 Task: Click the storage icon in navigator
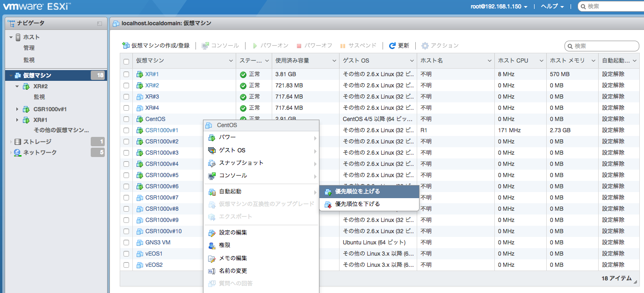coord(18,142)
